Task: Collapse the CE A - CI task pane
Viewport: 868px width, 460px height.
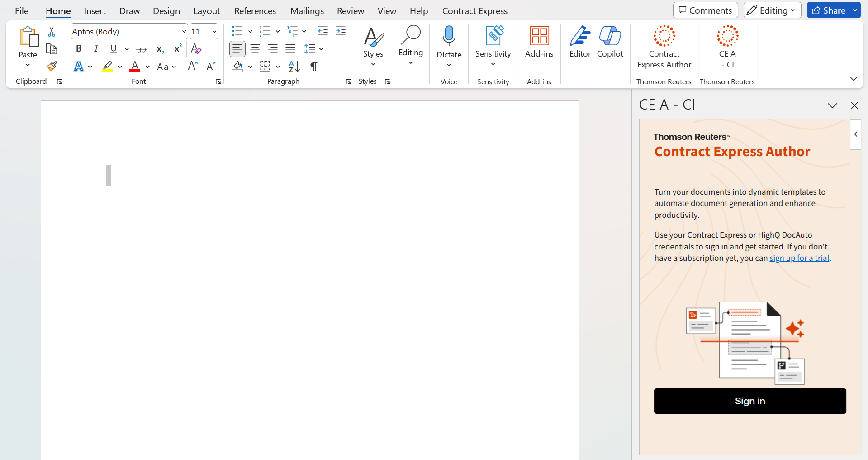Action: click(x=832, y=105)
